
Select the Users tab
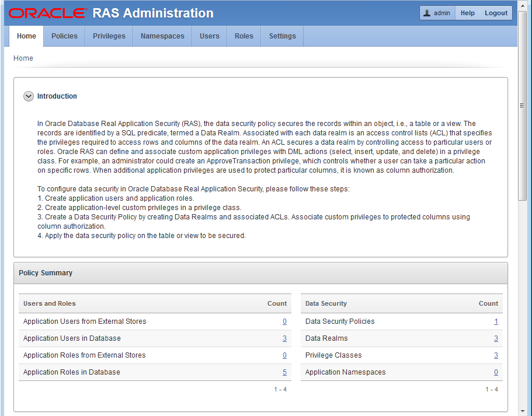(210, 36)
